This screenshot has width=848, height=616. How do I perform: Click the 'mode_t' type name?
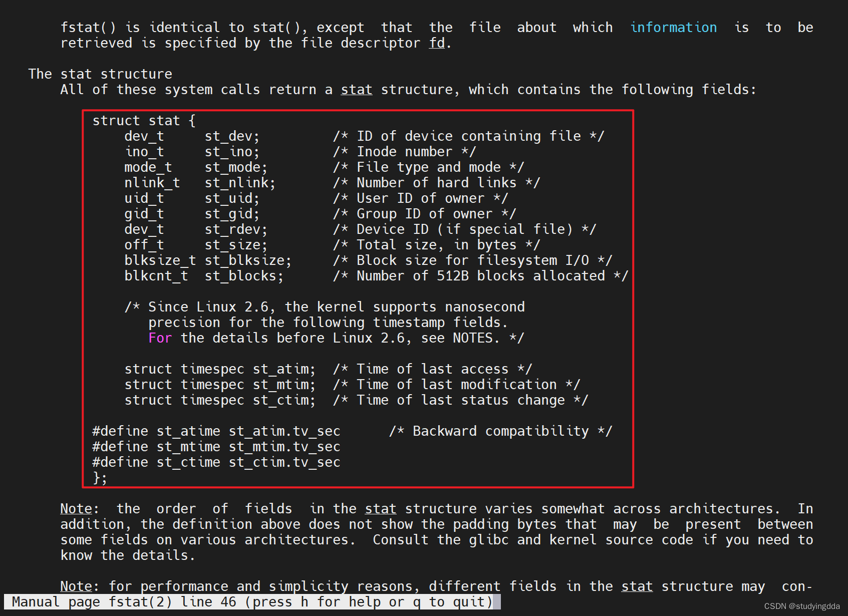click(148, 167)
